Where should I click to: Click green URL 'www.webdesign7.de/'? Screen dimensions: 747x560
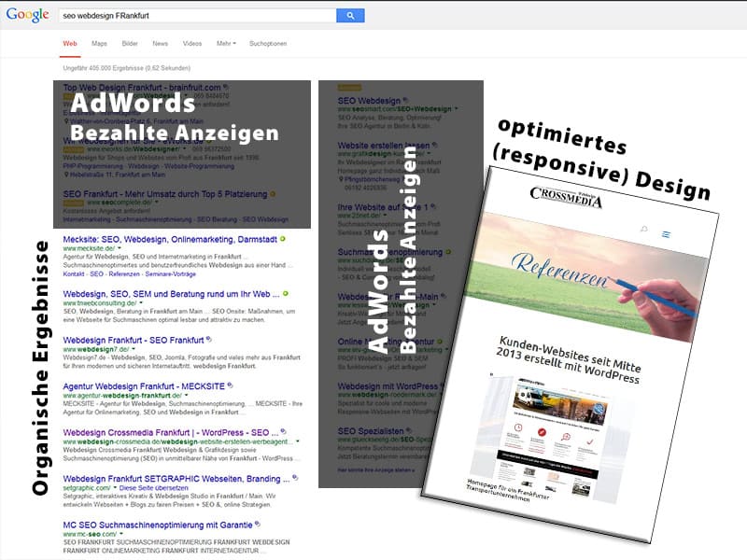click(x=96, y=349)
